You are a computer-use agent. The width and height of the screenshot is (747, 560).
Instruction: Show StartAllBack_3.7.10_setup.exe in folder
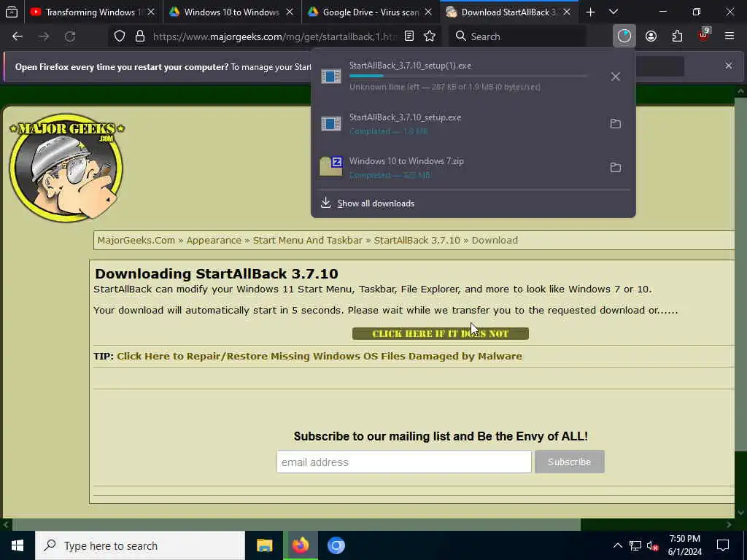[x=616, y=124]
